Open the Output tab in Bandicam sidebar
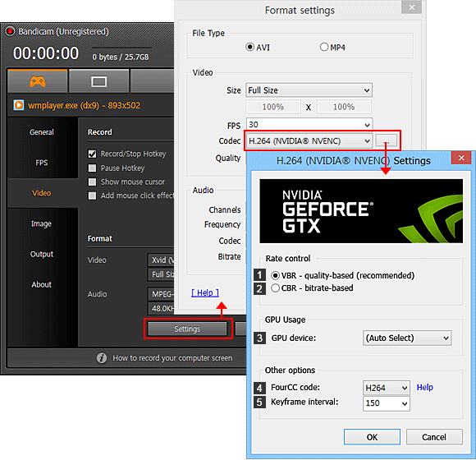Viewport: 476px width, 460px height. tap(42, 254)
